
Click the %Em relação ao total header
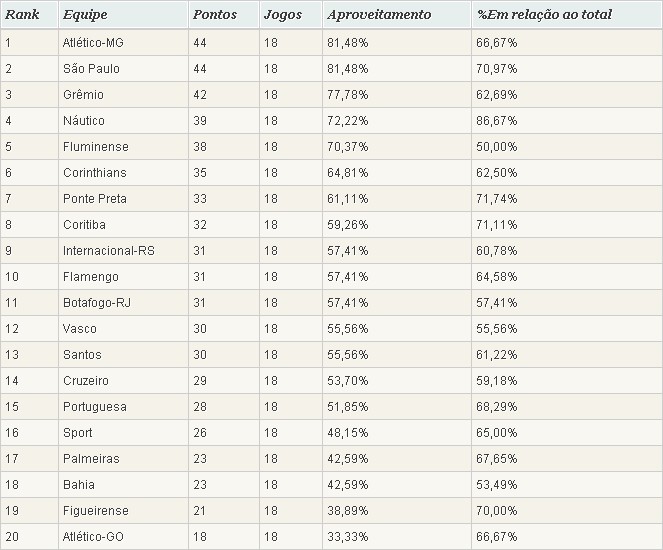tap(545, 15)
